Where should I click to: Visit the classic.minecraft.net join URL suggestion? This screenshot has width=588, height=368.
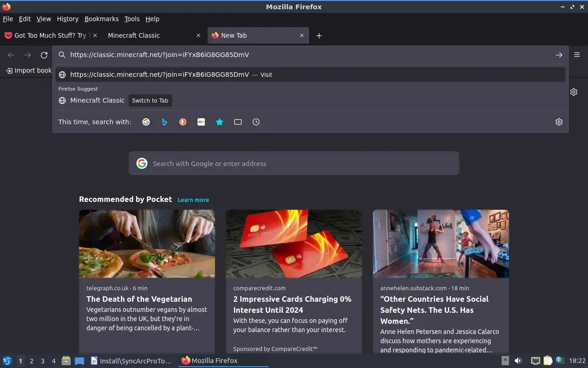[311, 75]
